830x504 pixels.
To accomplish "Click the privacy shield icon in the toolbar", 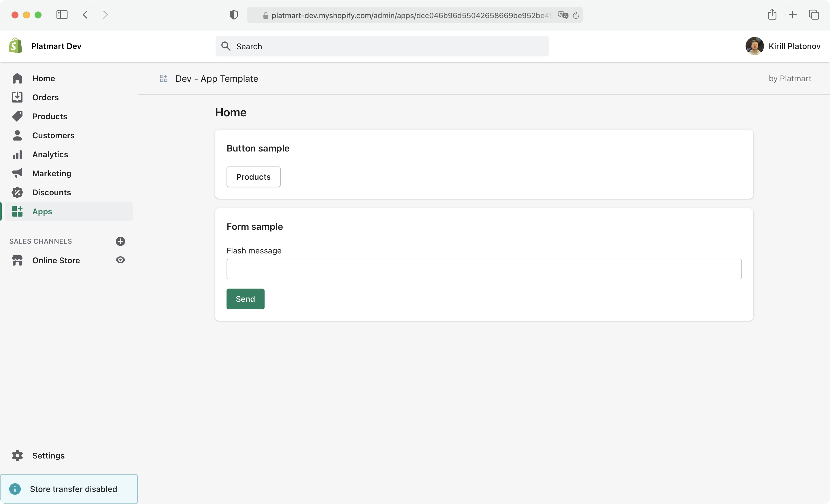I will (x=234, y=15).
